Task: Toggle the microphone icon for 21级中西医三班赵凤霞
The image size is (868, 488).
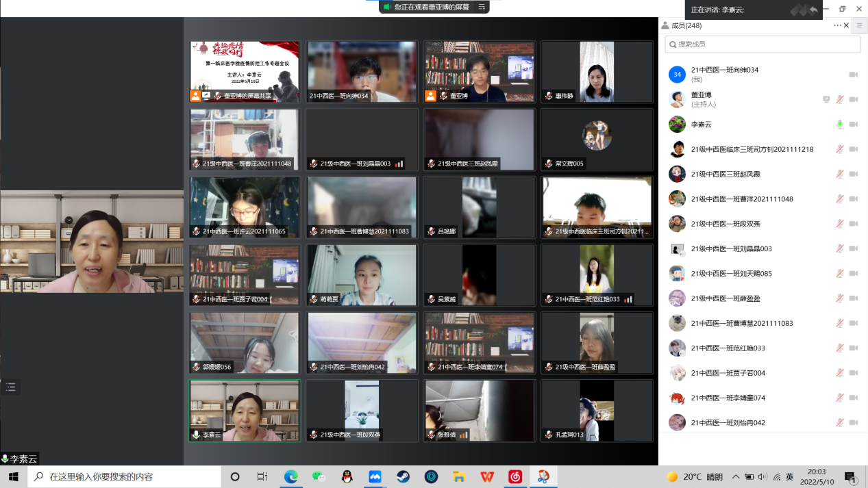Action: pyautogui.click(x=840, y=174)
